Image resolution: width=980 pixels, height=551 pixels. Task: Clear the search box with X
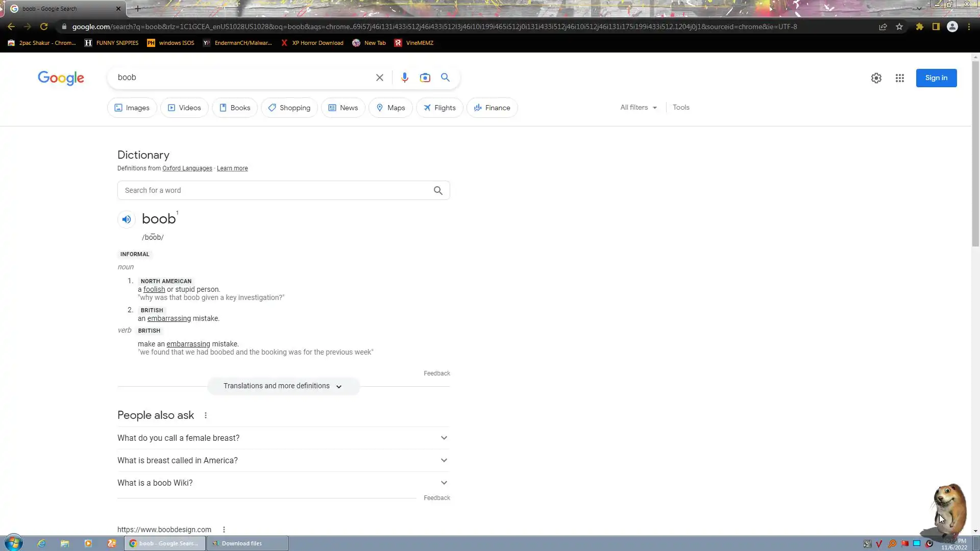pos(379,78)
